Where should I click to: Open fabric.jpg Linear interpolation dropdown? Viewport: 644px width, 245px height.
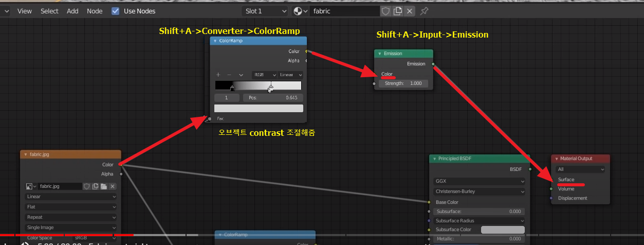click(70, 197)
